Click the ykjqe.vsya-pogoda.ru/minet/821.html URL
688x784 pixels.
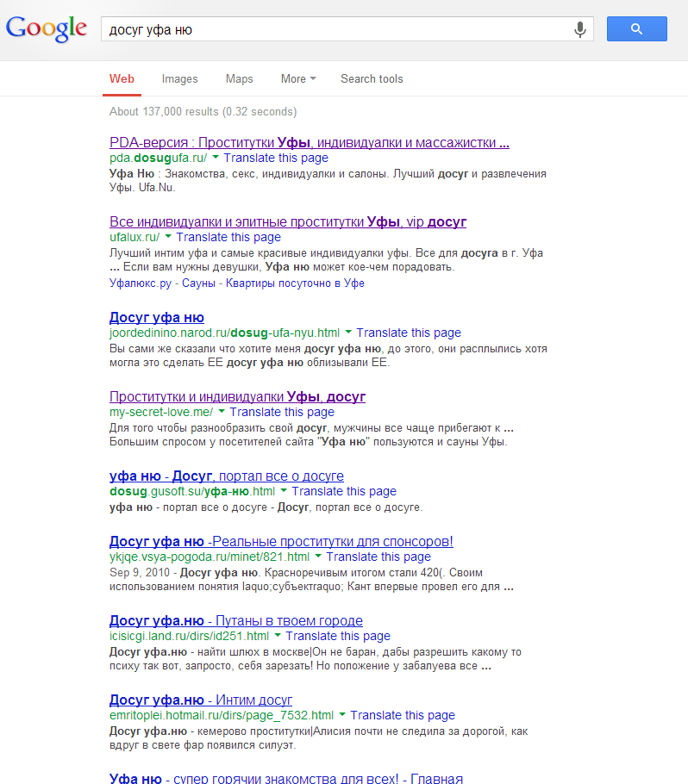point(210,557)
